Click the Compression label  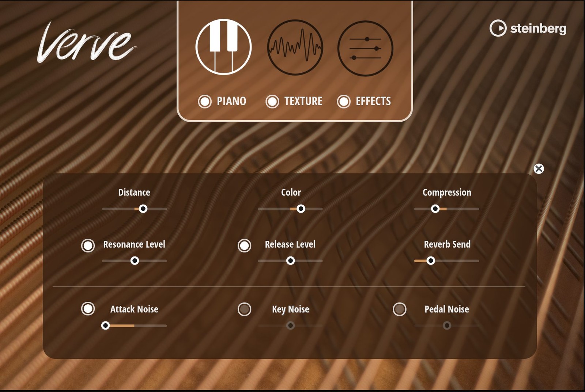pyautogui.click(x=447, y=193)
